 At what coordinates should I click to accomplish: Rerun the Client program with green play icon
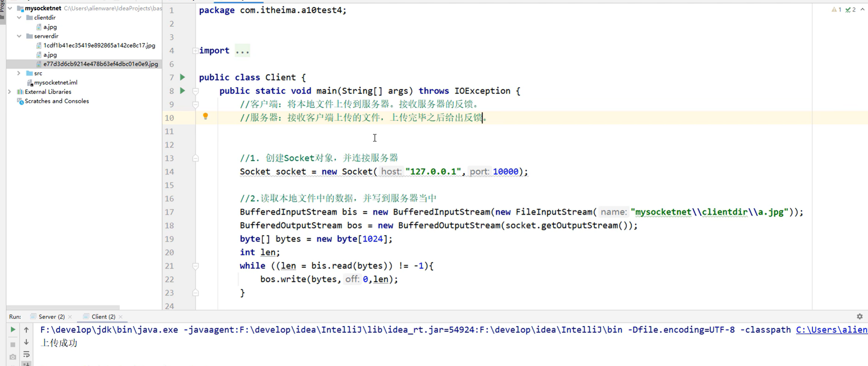click(13, 330)
